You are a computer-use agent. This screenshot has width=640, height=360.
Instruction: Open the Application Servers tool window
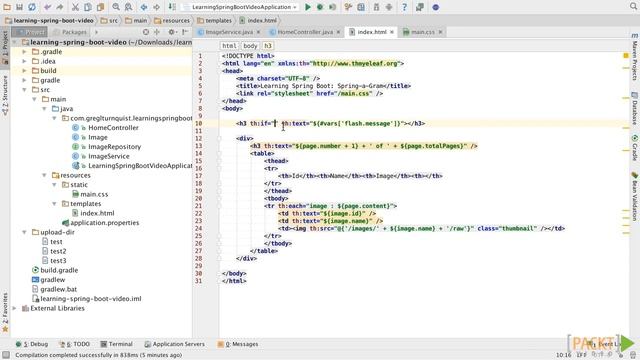[x=174, y=344]
